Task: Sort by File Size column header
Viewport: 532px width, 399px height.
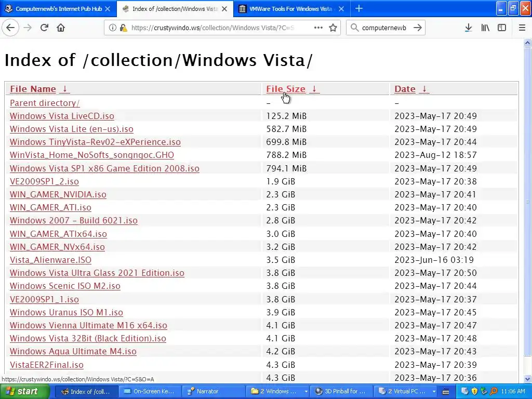Action: [286, 89]
